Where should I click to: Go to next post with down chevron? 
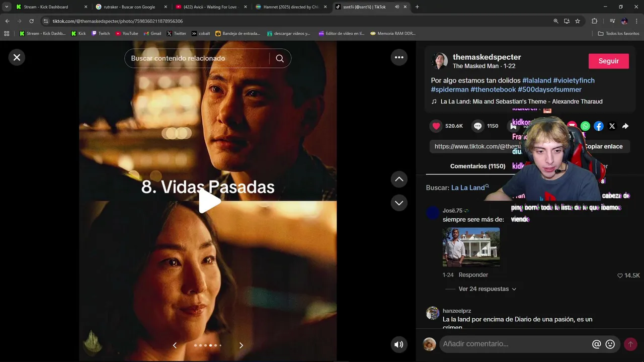coord(399,203)
